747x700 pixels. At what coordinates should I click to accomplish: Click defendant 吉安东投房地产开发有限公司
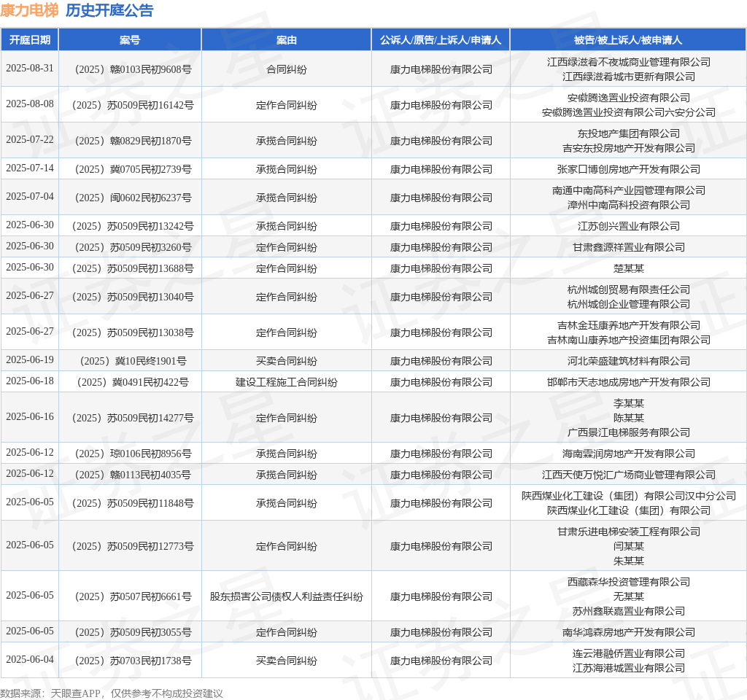click(628, 148)
